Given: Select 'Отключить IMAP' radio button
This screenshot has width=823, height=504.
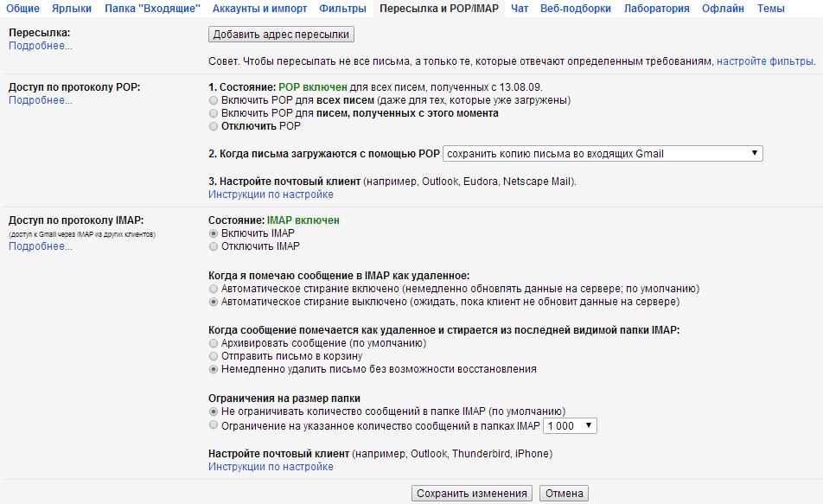Looking at the screenshot, I should pyautogui.click(x=213, y=246).
